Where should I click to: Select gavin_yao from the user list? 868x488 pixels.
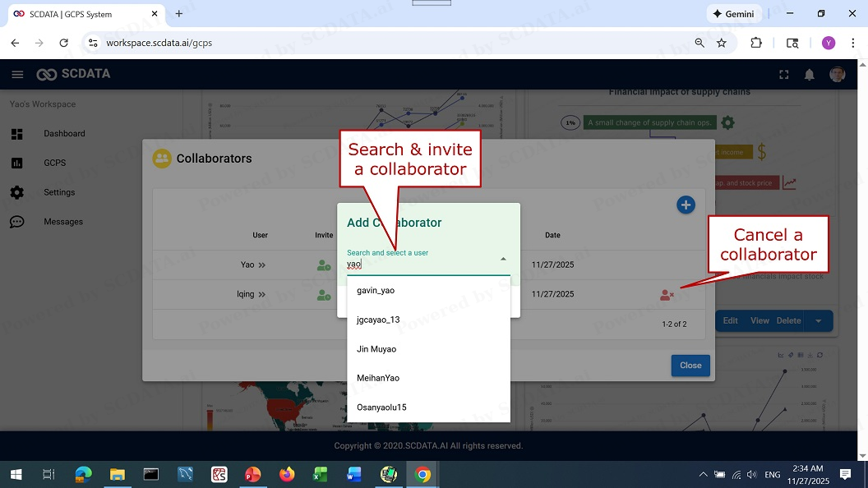376,291
